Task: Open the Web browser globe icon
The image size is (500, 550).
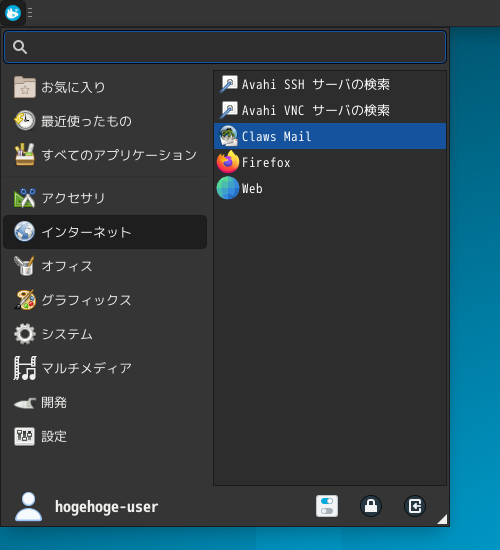Action: coord(228,188)
